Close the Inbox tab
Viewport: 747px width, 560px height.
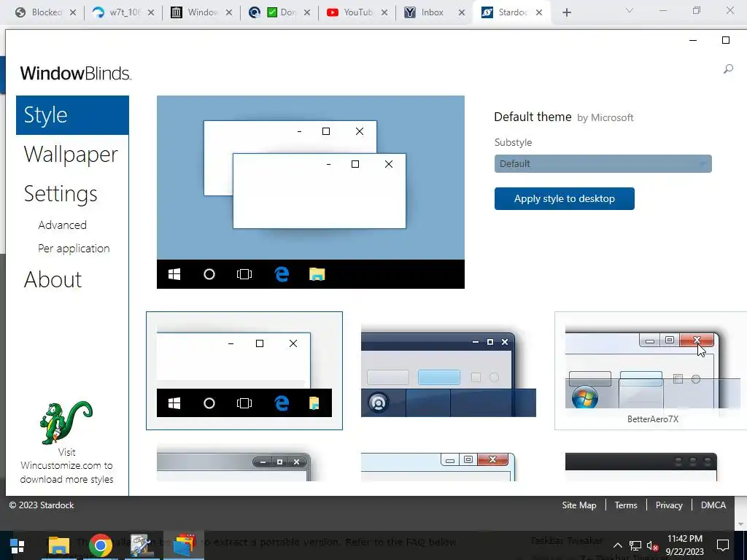pyautogui.click(x=462, y=13)
